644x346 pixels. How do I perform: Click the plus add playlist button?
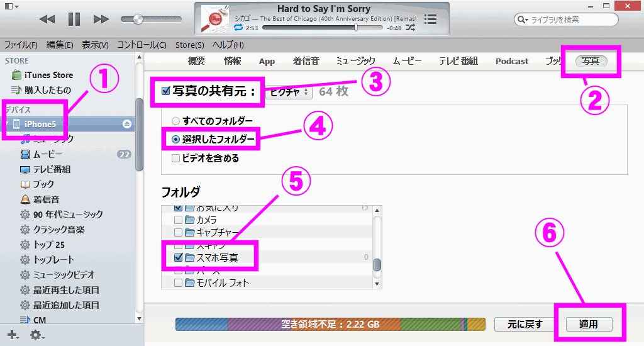click(13, 335)
